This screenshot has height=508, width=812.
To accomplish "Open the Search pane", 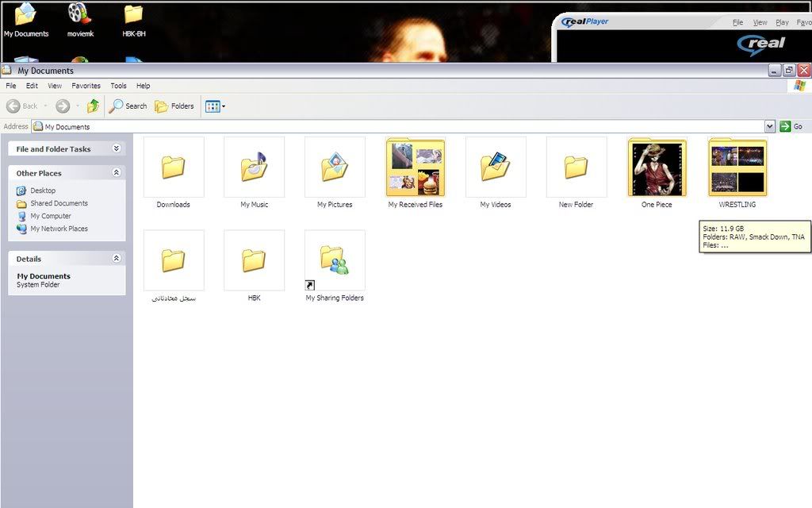I will coord(128,106).
